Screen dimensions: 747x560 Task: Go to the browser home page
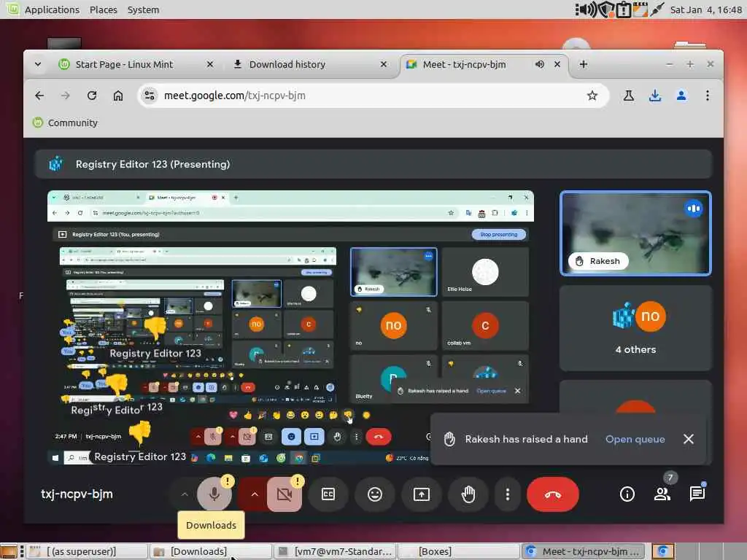click(117, 96)
